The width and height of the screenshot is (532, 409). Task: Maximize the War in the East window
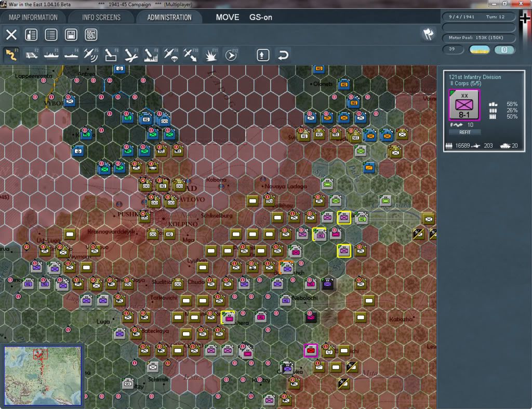tap(505, 4)
